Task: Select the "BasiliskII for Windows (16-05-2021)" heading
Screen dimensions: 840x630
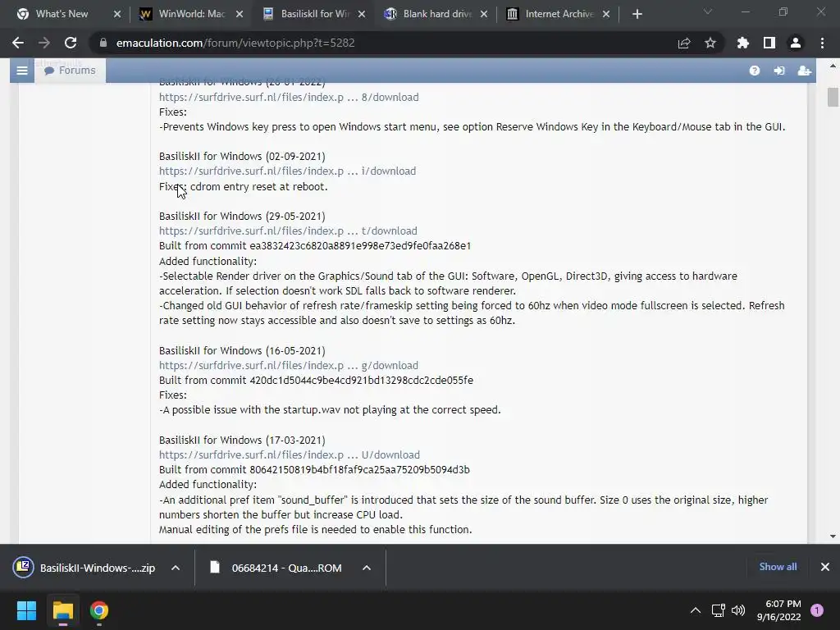Action: pyautogui.click(x=242, y=350)
